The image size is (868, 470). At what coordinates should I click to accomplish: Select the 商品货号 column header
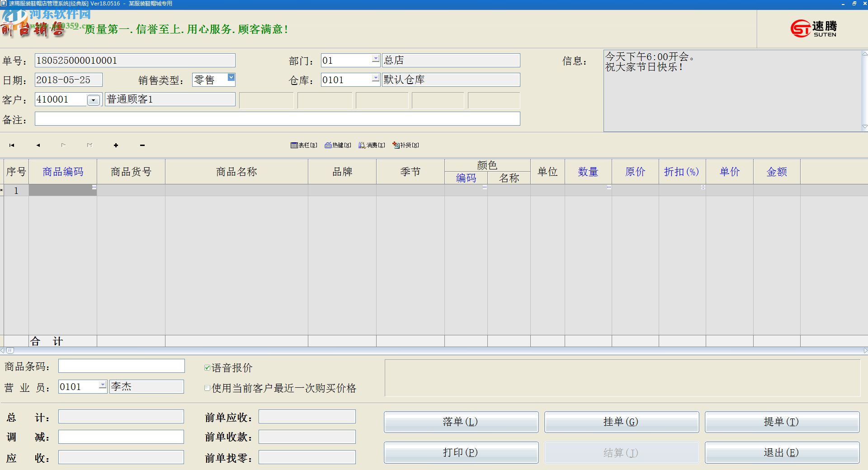pyautogui.click(x=131, y=172)
